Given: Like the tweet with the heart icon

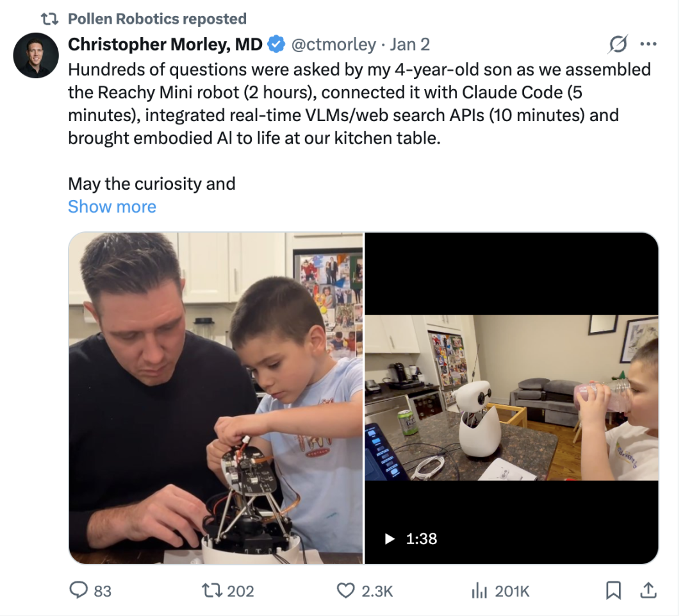Looking at the screenshot, I should pos(345,590).
